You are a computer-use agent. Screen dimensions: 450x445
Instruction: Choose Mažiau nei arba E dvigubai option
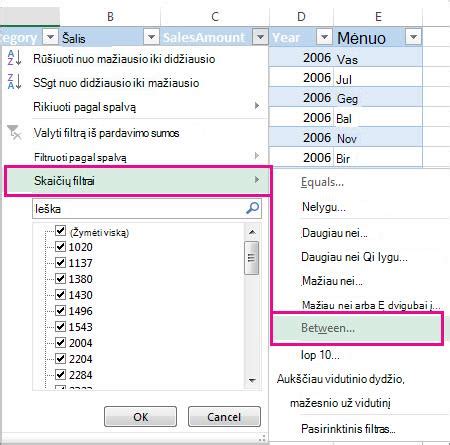[x=371, y=305]
